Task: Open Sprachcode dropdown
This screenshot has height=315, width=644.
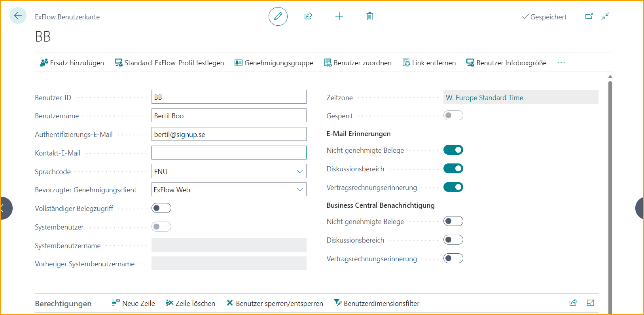Action: (x=299, y=171)
